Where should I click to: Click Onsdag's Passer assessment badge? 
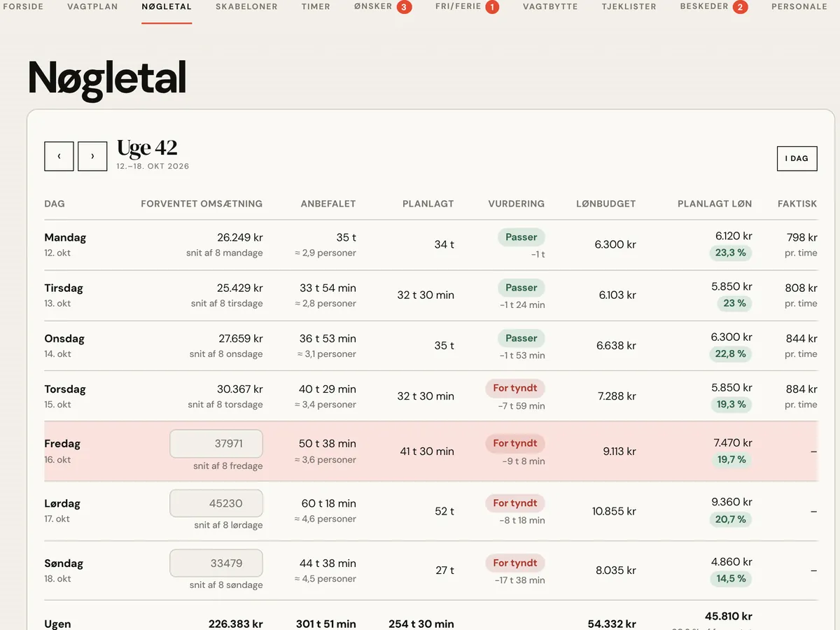tap(521, 338)
